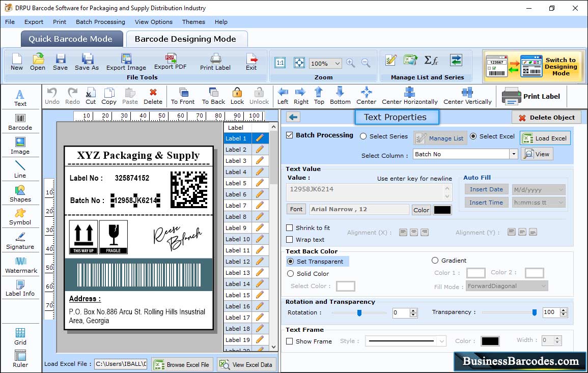The width and height of the screenshot is (588, 373).
Task: Open an existing file
Action: [38, 62]
